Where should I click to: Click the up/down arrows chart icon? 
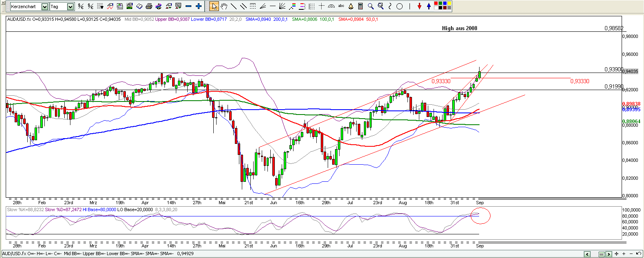coord(168,7)
